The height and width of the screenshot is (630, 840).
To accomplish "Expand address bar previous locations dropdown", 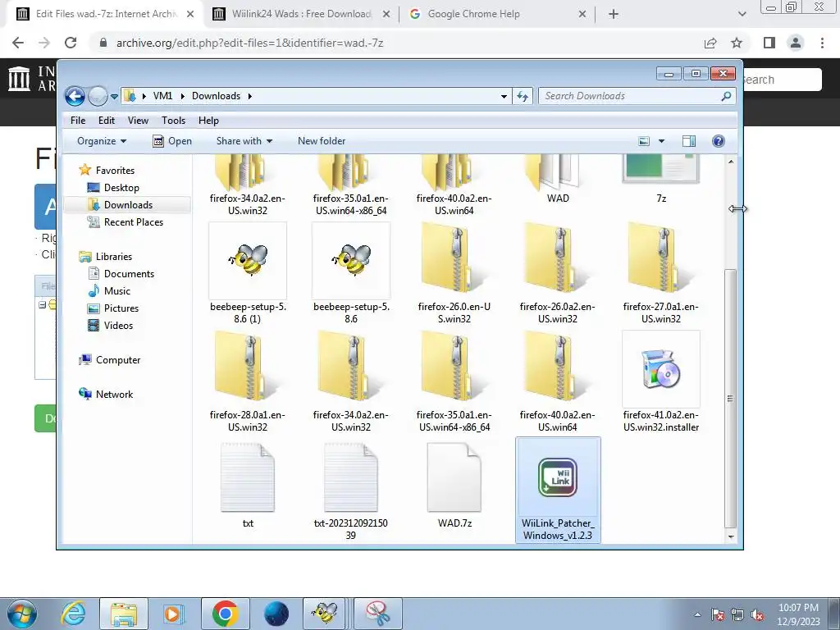I will click(504, 97).
